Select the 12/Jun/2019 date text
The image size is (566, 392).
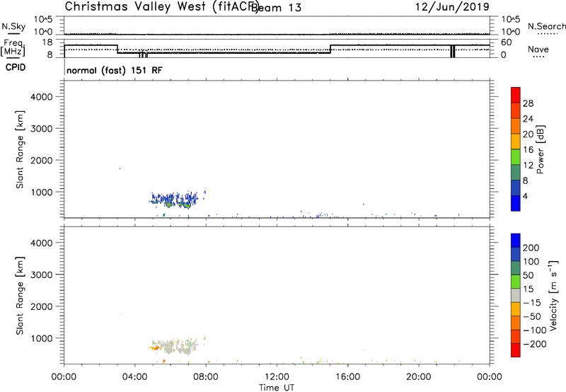click(452, 6)
